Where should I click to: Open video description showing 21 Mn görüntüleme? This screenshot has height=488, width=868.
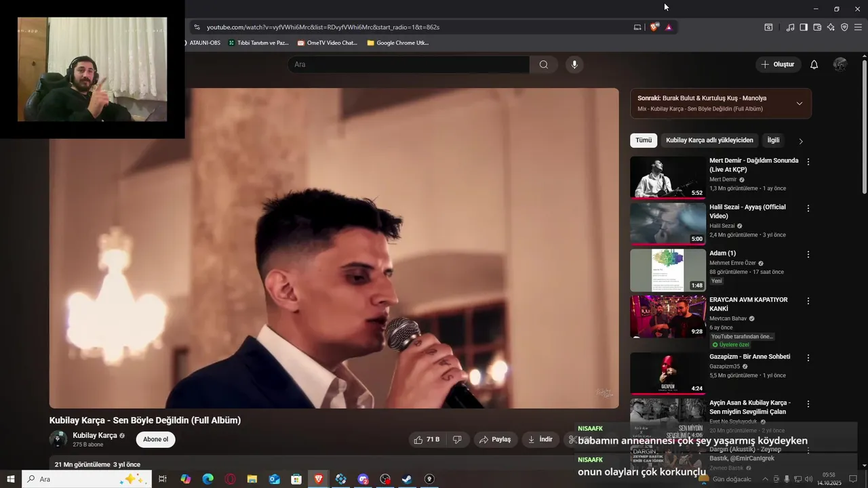pos(98,465)
